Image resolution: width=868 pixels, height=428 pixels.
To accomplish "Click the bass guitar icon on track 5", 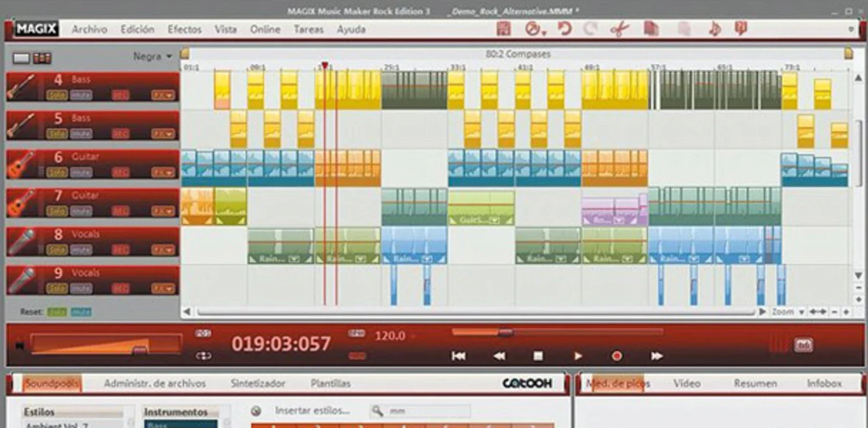I will tap(21, 126).
